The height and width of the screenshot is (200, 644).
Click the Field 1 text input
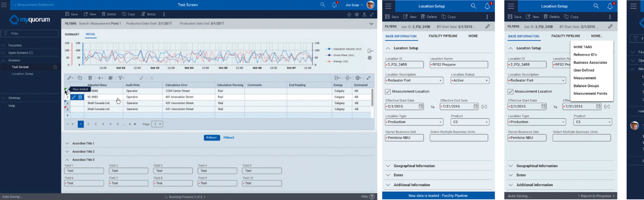point(84,171)
